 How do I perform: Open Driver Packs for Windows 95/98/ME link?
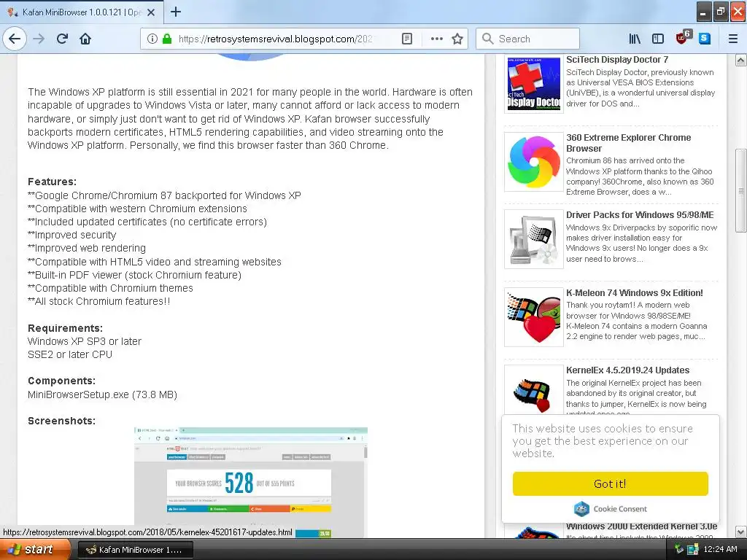click(x=640, y=215)
